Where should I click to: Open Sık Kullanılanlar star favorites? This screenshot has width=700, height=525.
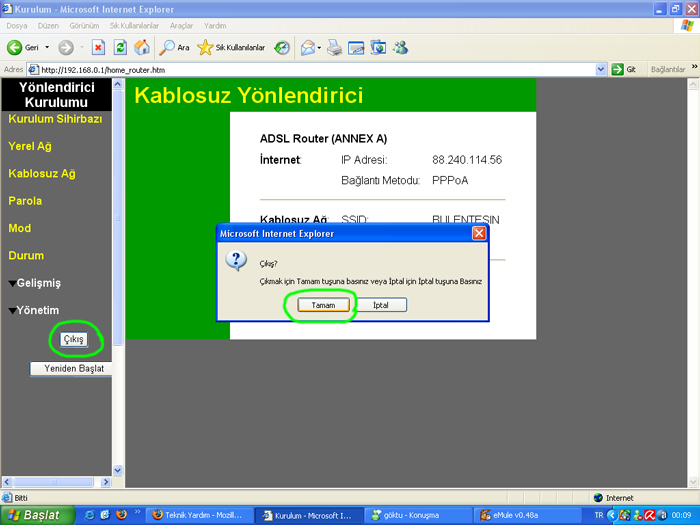[231, 47]
